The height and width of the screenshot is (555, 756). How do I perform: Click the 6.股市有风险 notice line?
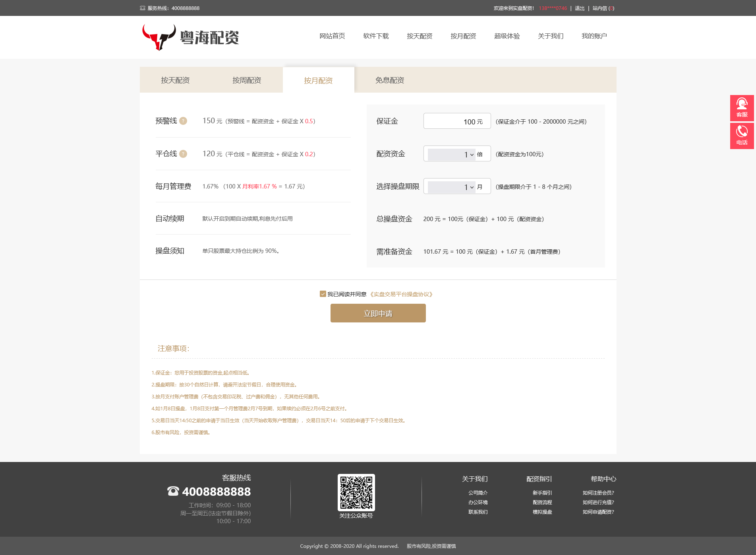(181, 433)
